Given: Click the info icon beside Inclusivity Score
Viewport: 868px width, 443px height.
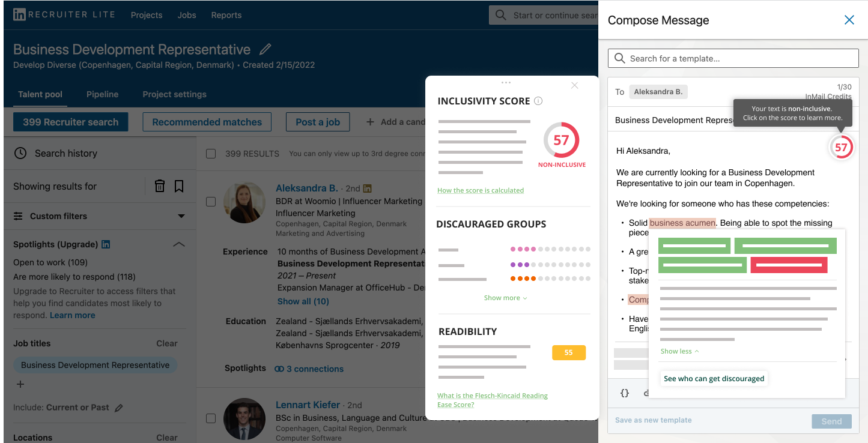Looking at the screenshot, I should coord(538,101).
